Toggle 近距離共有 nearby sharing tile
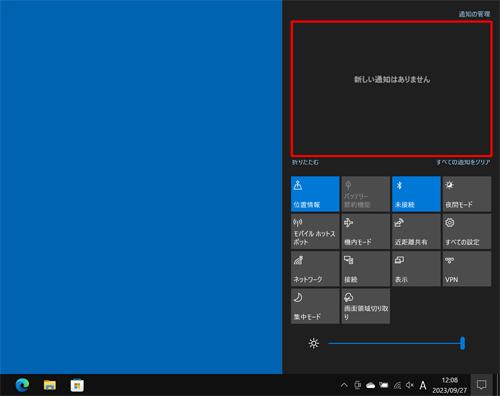 [x=416, y=231]
